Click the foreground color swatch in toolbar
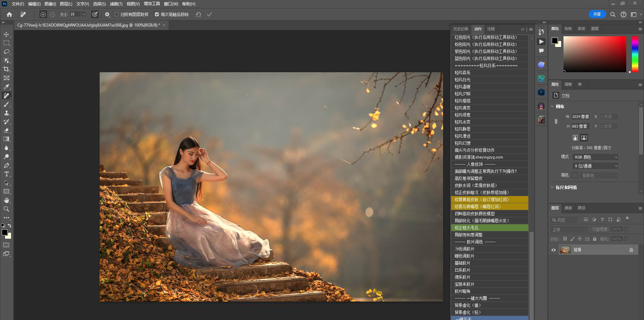This screenshot has height=320, width=644. point(5,232)
